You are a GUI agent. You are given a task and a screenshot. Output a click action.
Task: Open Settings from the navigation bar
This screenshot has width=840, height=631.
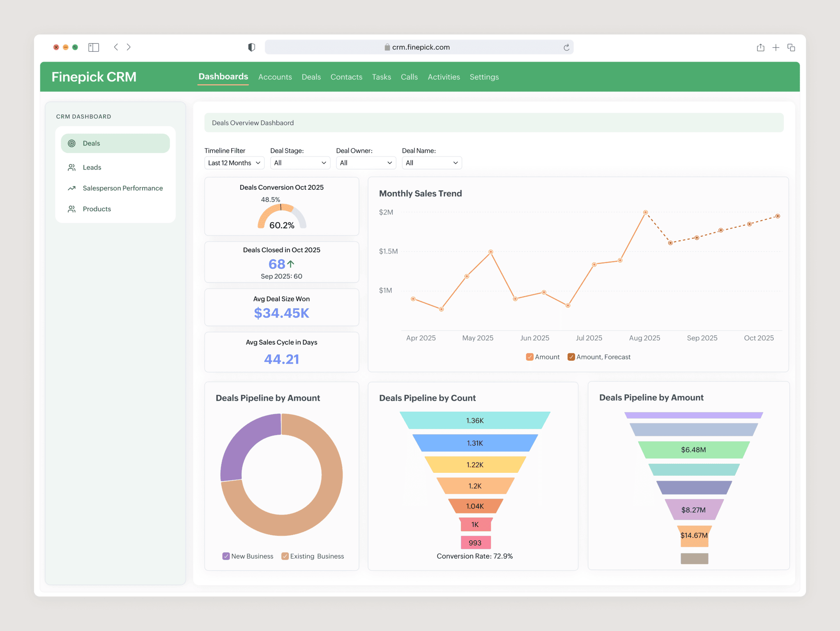pyautogui.click(x=484, y=77)
